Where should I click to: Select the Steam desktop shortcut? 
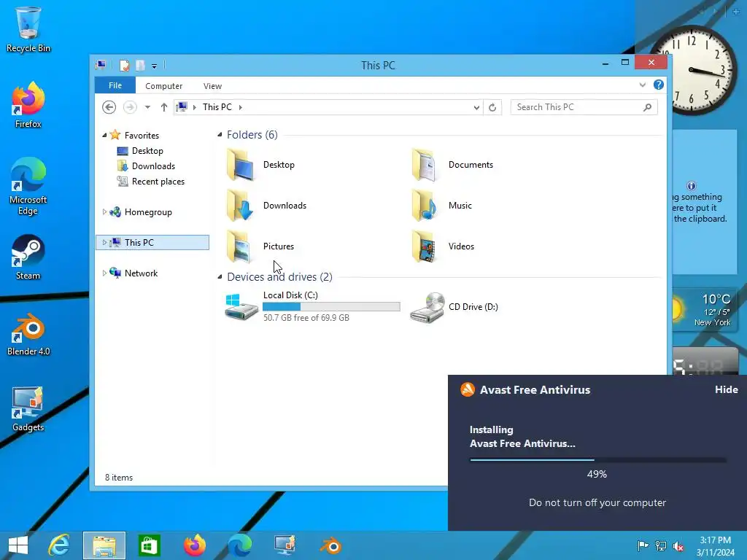[x=28, y=257]
